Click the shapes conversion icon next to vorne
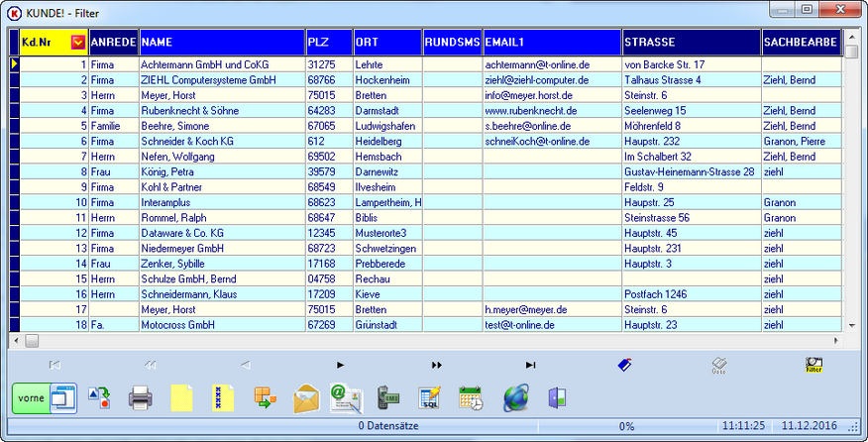 (100, 398)
